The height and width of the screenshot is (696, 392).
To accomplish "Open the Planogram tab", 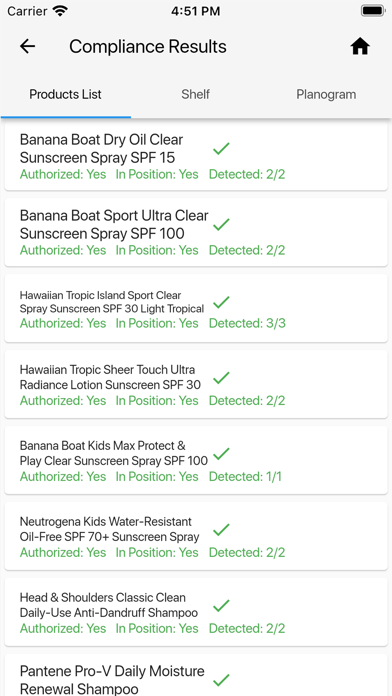I will (326, 95).
